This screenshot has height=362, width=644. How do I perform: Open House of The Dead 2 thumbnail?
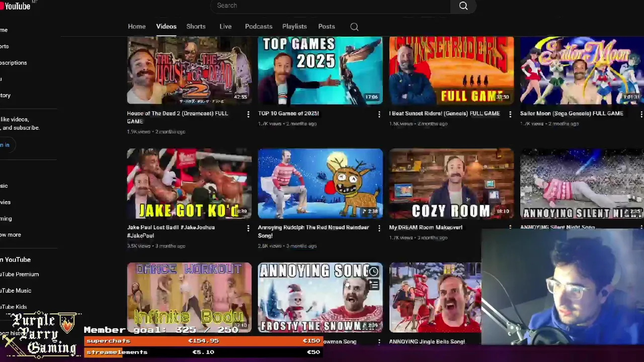pos(189,70)
